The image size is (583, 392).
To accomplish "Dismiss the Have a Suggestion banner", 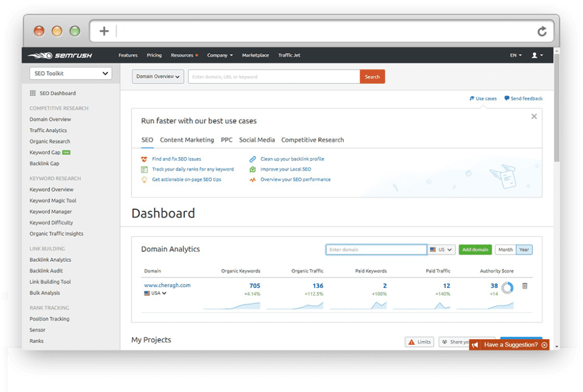I will (544, 345).
